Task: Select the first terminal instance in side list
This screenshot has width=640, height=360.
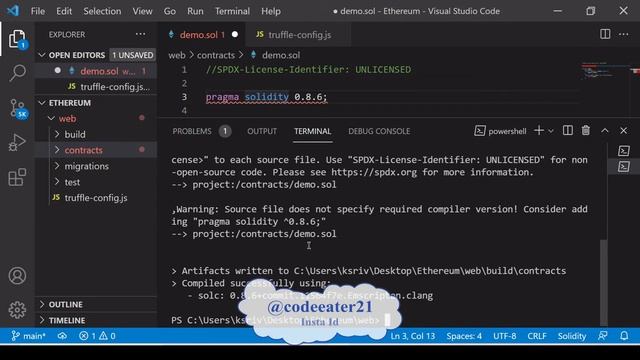Action: coord(623,151)
